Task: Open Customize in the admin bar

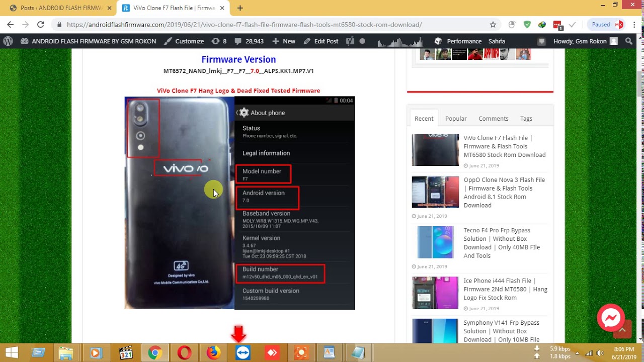Action: point(184,41)
